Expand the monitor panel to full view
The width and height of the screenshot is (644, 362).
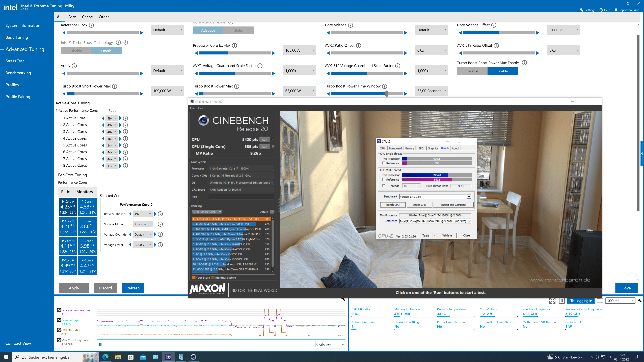pos(552,301)
